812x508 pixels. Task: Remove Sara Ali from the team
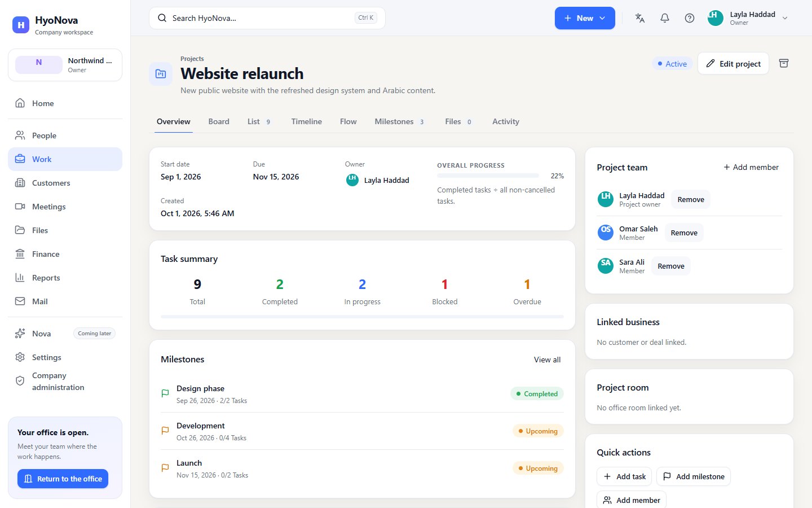pyautogui.click(x=671, y=266)
